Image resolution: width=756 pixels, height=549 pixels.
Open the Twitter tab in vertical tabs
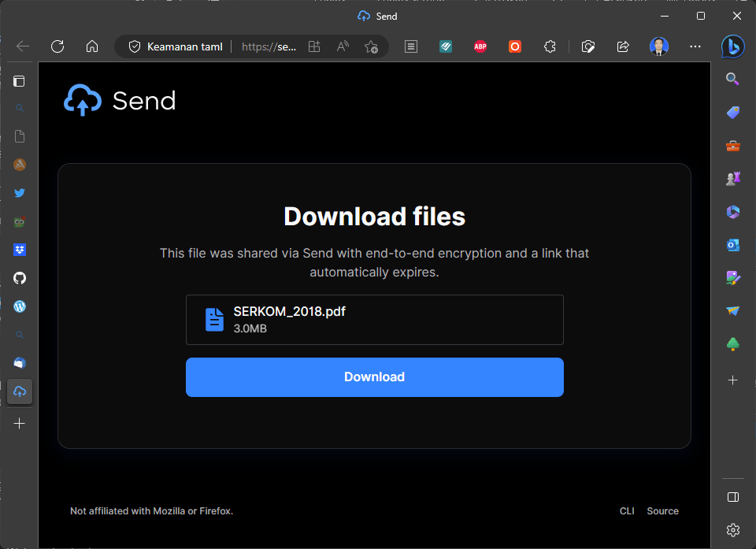pyautogui.click(x=20, y=193)
